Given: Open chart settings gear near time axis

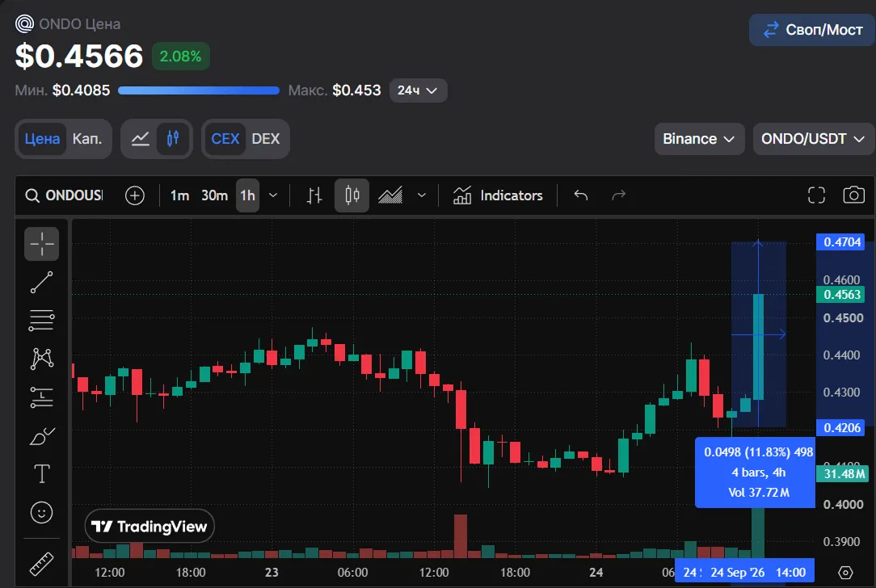Looking at the screenshot, I should tap(845, 573).
